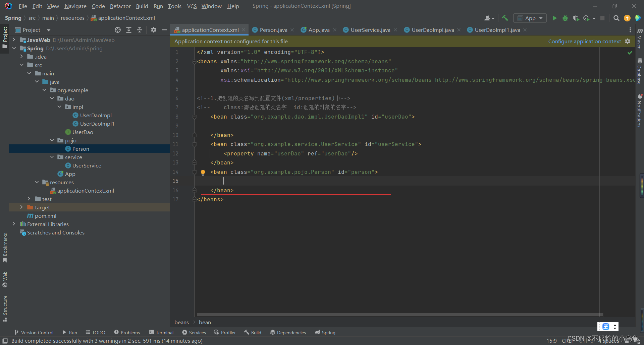Click the code-with-me user icon in toolbar
This screenshot has height=345, width=644.
click(489, 18)
